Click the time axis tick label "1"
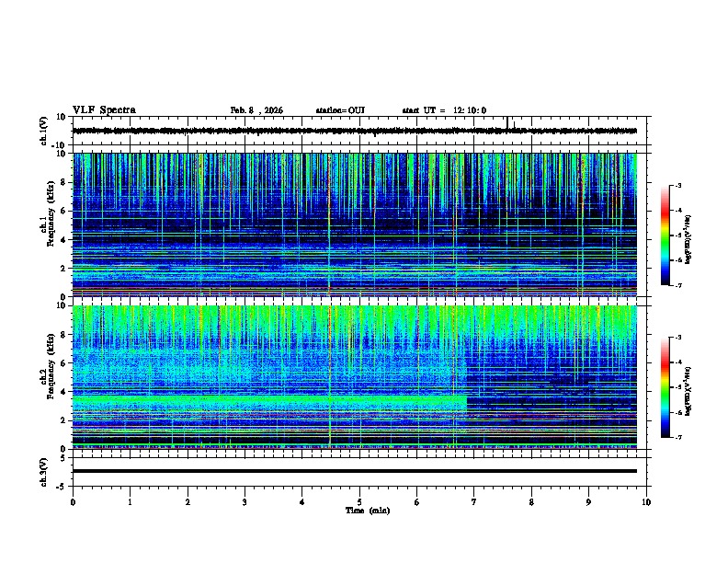 point(130,502)
